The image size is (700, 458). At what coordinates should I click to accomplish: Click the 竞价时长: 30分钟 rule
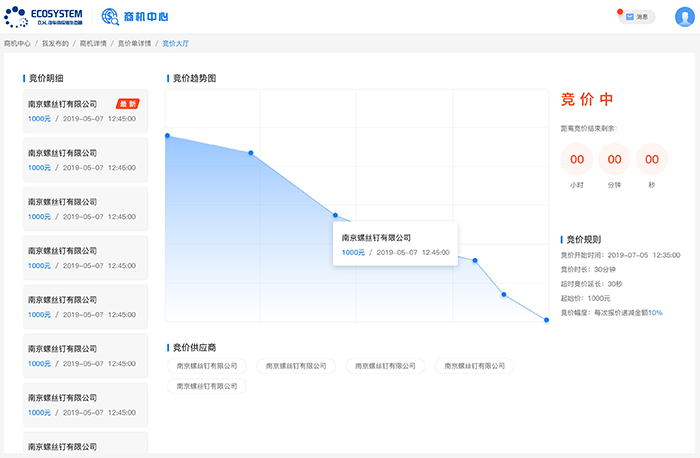pyautogui.click(x=588, y=270)
